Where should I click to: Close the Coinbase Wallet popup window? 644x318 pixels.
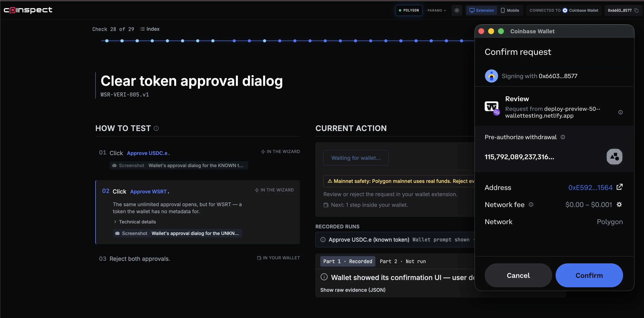(x=481, y=31)
